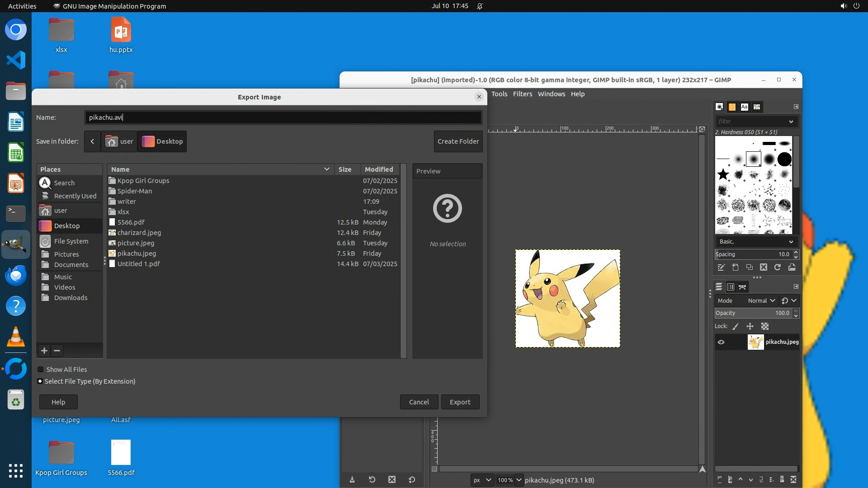Click the lock alpha channel icon

pyautogui.click(x=765, y=326)
